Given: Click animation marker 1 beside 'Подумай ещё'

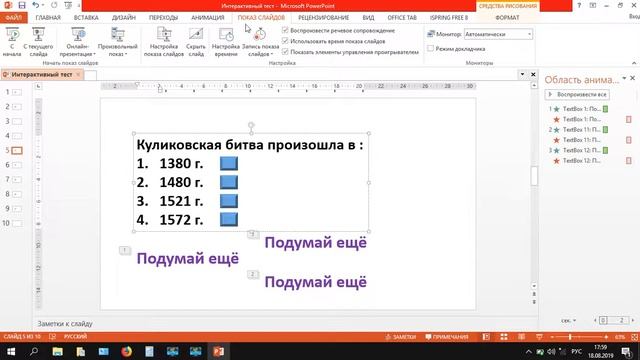Looking at the screenshot, I should click(125, 250).
